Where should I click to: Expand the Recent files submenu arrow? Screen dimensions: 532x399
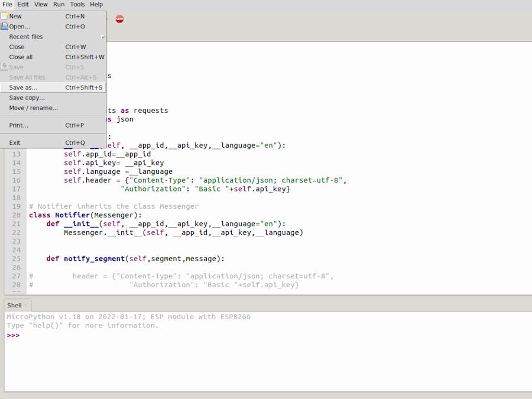click(103, 37)
